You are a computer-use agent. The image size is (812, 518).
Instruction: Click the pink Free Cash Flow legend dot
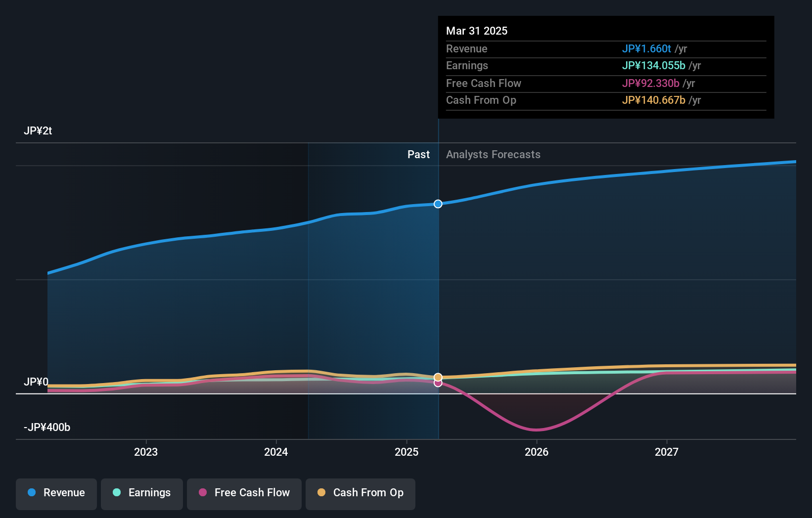tap(202, 493)
